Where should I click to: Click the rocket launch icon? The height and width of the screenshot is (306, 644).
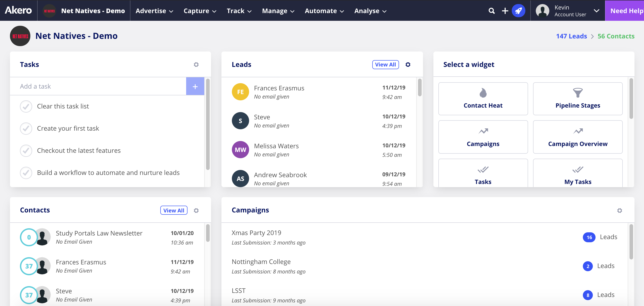(x=518, y=11)
